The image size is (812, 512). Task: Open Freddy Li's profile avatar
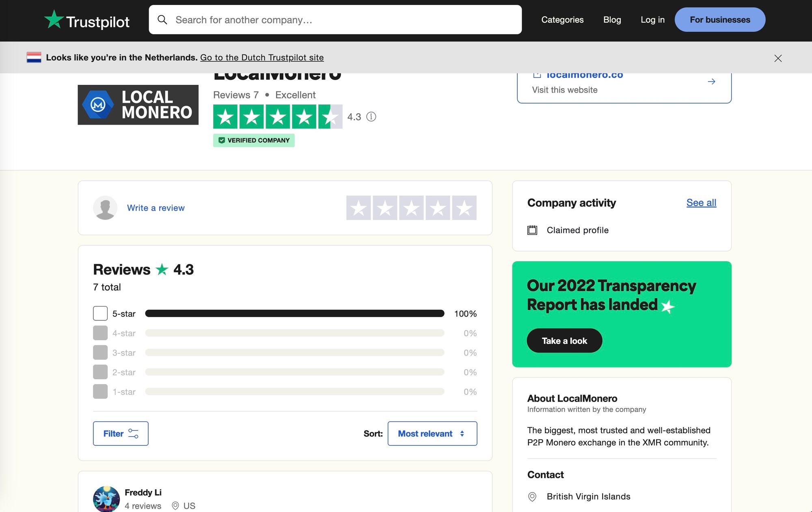(x=106, y=499)
